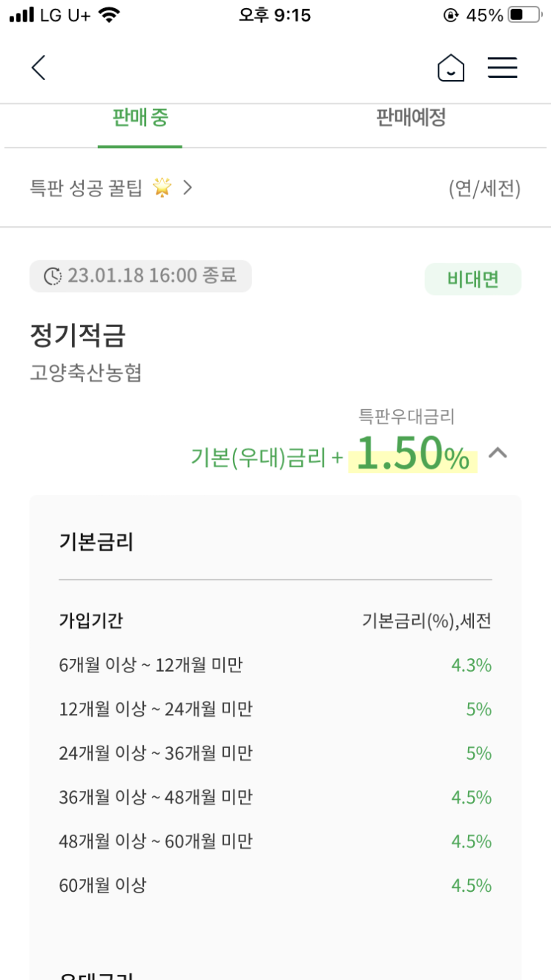This screenshot has width=551, height=980.
Task: Open the home icon in header
Action: (451, 68)
